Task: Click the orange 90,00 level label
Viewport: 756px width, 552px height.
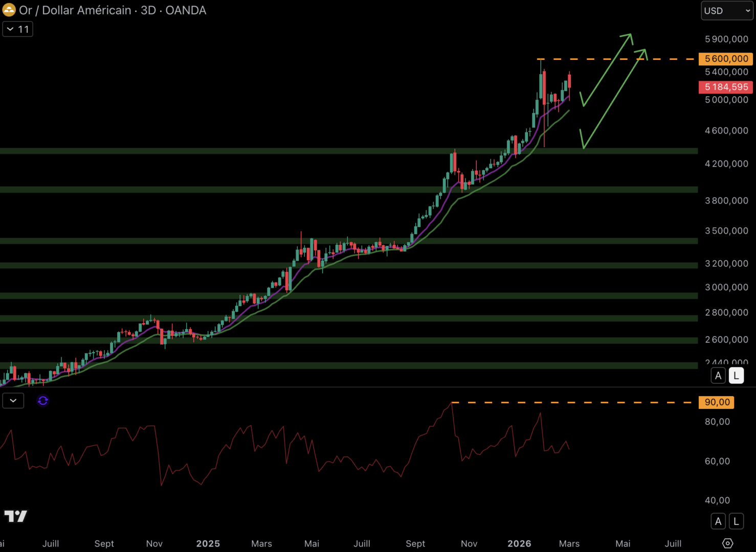Action: click(717, 402)
